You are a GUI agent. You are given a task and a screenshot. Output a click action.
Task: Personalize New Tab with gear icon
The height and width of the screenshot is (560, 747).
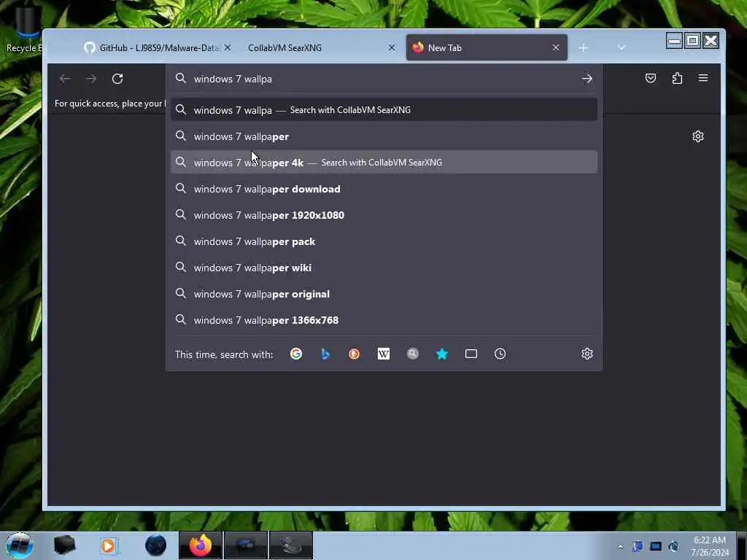698,136
